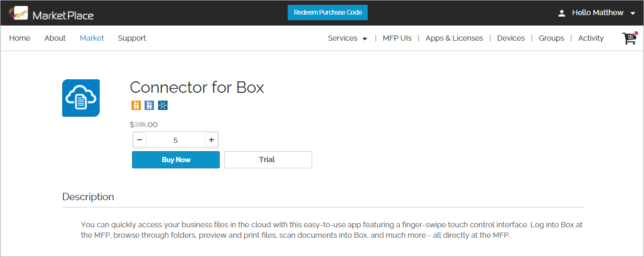This screenshot has width=644, height=257.
Task: Expand the Hello Matthew account dropdown arrow
Action: coord(633,13)
